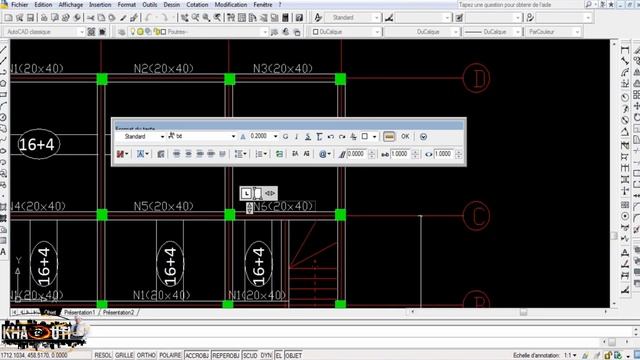Viewport: 640px width, 360px height.
Task: Click the Underline icon in text editor
Action: click(308, 137)
